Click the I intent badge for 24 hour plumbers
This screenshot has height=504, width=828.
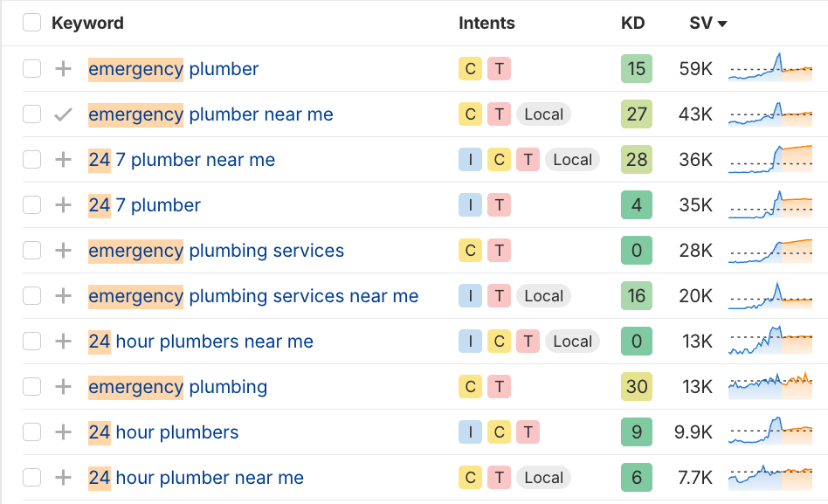tap(470, 432)
